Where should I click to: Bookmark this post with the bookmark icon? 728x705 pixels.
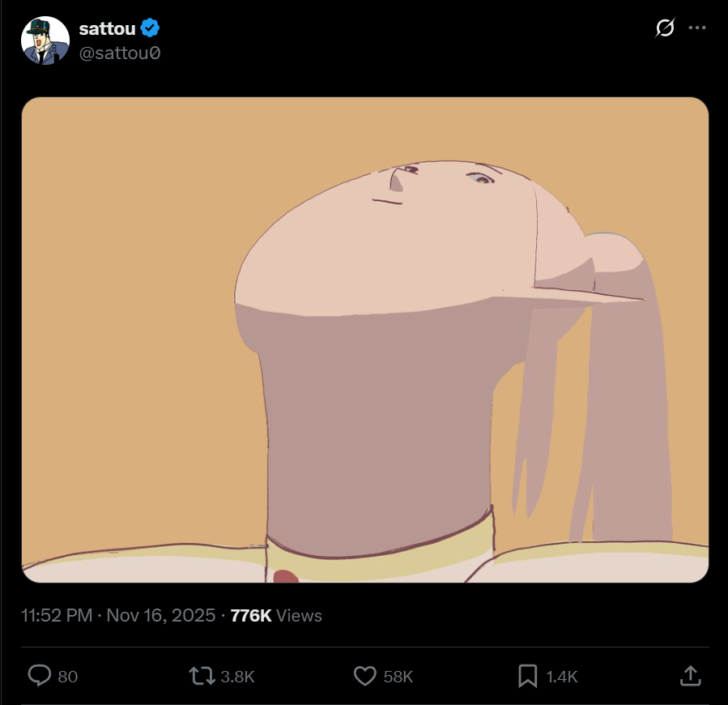[527, 676]
